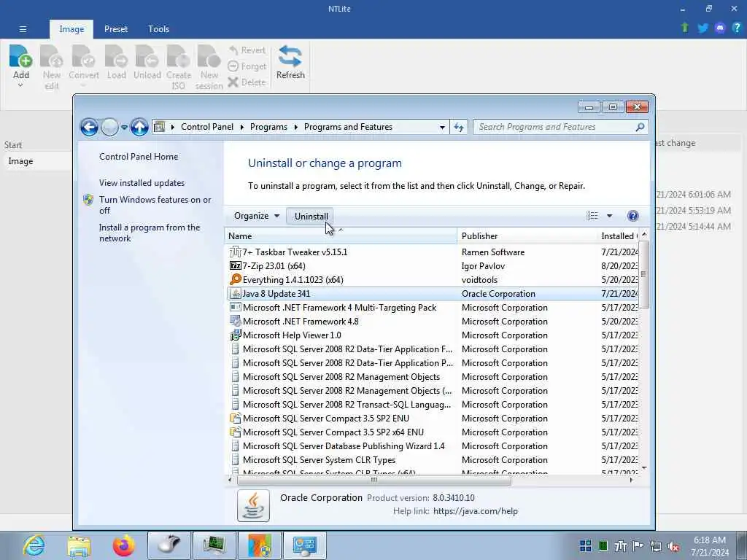The image size is (747, 560).
Task: Expand the Programs breadcrumb arrow
Action: pos(296,127)
